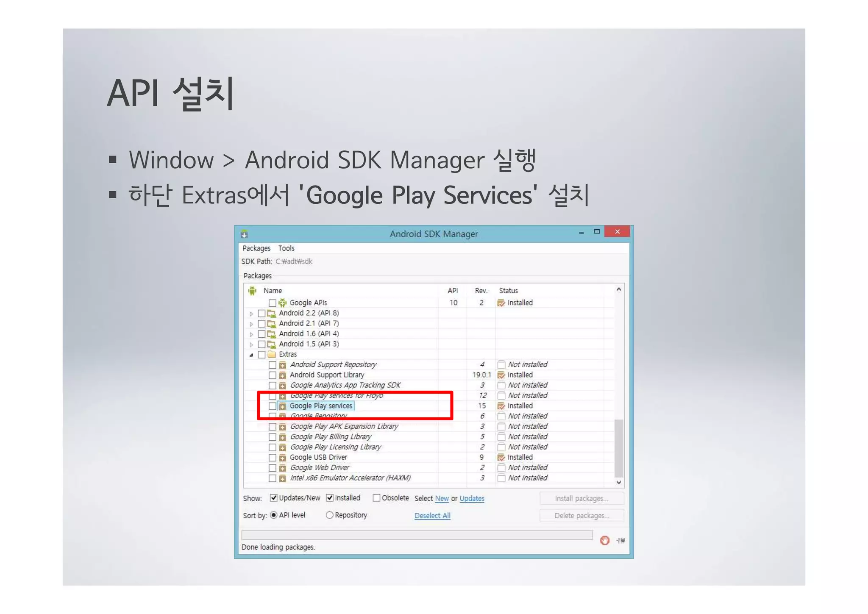Click Google Play Licensing Library package icon

click(x=283, y=447)
